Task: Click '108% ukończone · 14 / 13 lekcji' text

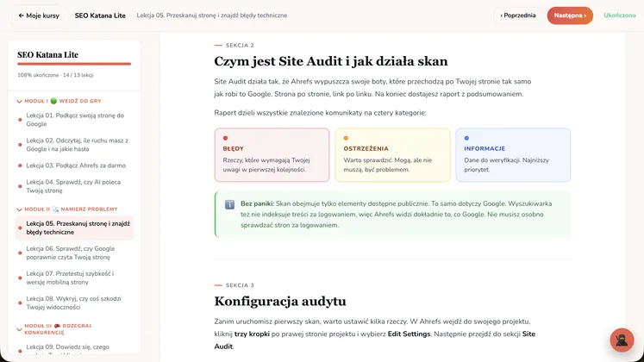Action: 55,75
